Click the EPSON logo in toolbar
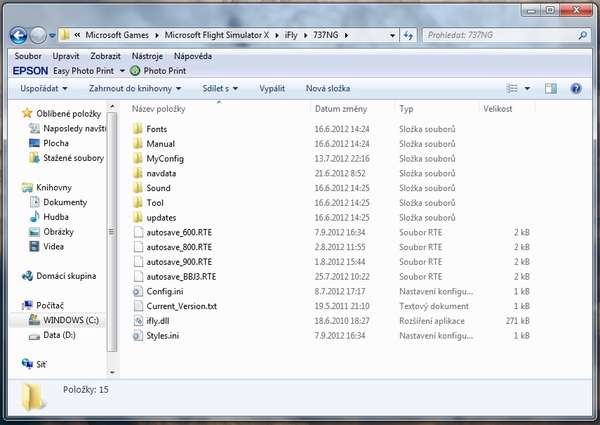The height and width of the screenshot is (425, 600). pos(30,71)
